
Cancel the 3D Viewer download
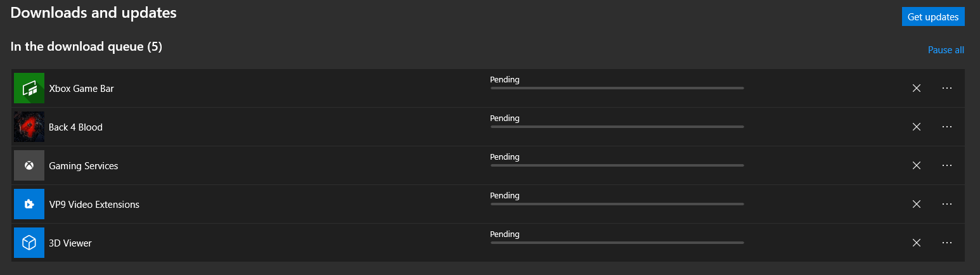tap(916, 243)
